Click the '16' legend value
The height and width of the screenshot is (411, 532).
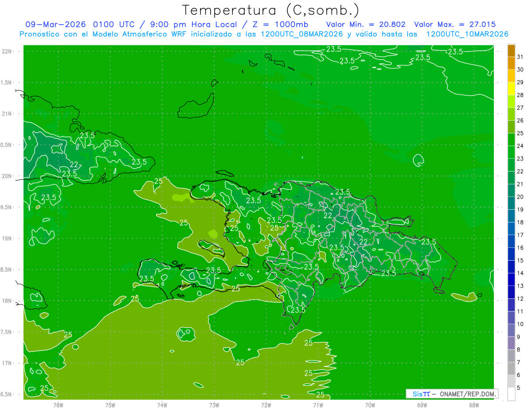tap(520, 248)
